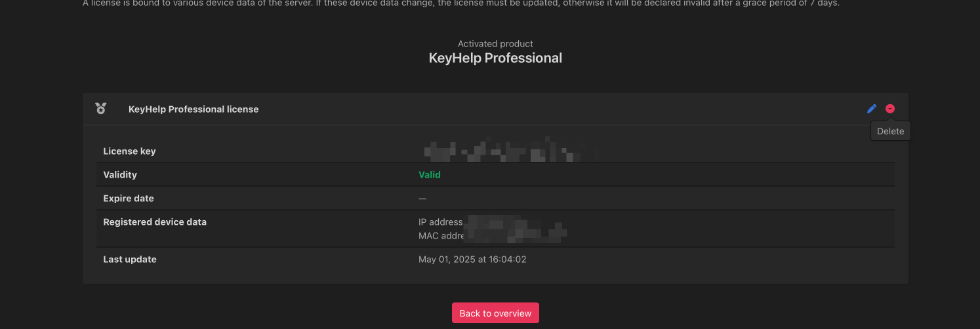
Task: Click the blue pencil edit license icon
Action: (x=872, y=109)
